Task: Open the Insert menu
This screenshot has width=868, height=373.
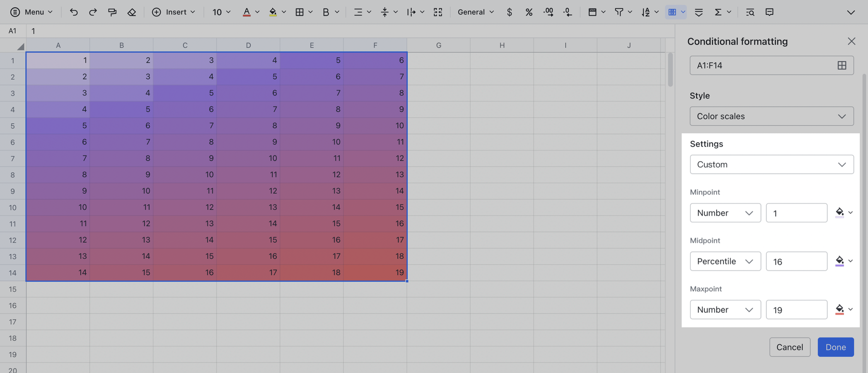Action: [x=174, y=12]
